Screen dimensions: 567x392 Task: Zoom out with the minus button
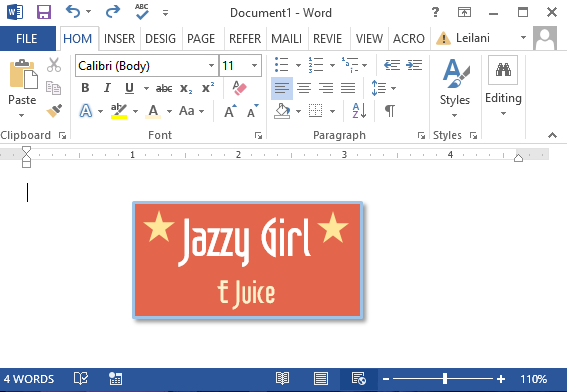point(386,379)
